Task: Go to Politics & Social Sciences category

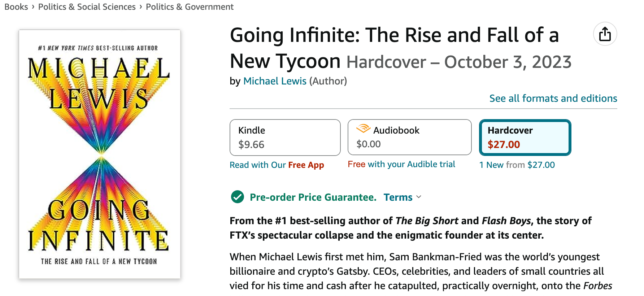Action: pyautogui.click(x=87, y=7)
